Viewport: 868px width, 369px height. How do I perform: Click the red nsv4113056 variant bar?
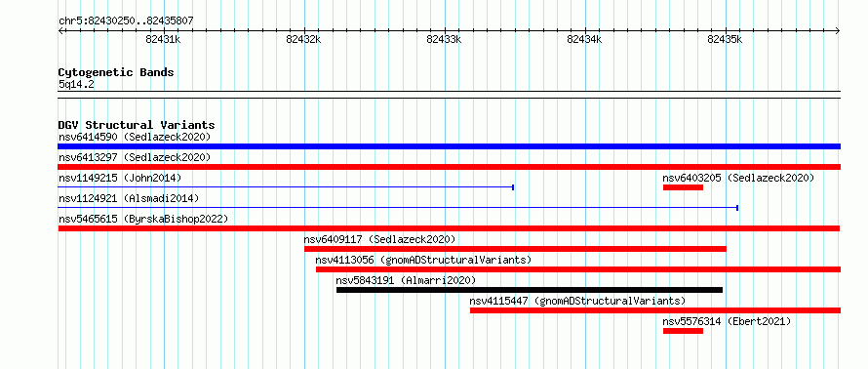(x=578, y=269)
